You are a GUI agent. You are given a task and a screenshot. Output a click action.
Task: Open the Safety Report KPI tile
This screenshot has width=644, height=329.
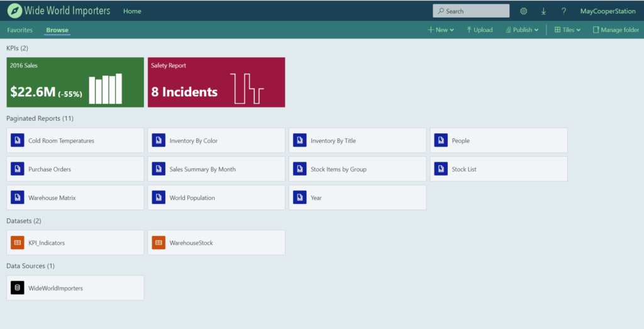tap(216, 82)
